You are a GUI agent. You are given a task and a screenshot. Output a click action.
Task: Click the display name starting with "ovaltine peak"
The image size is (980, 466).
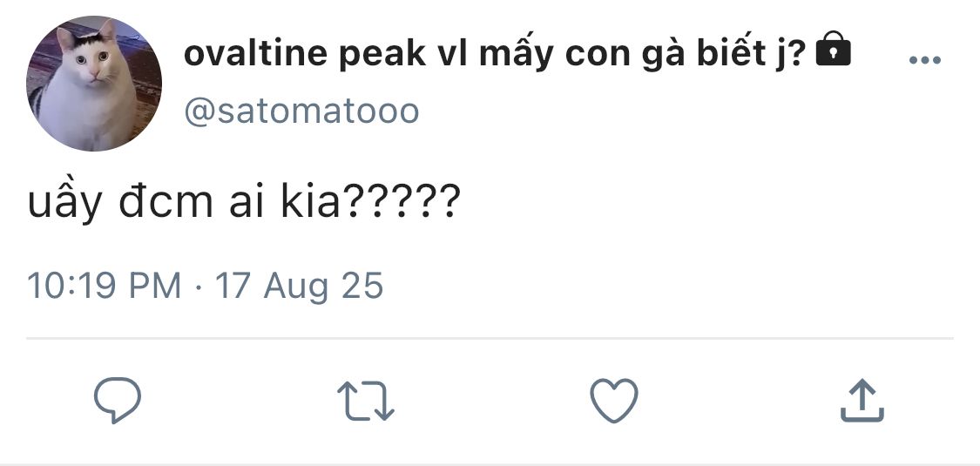click(495, 56)
